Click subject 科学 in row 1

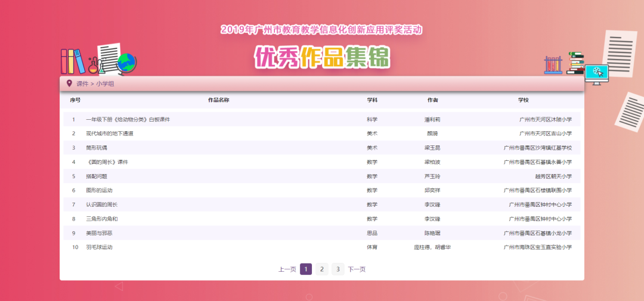372,119
